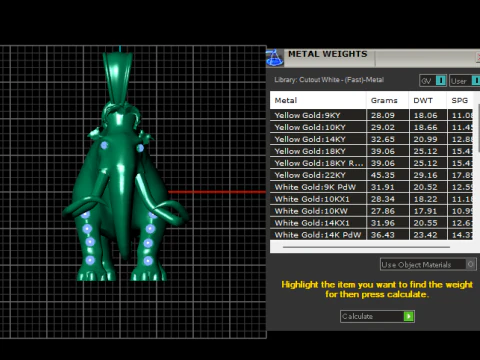Click the 27.86 grams cell
Image resolution: width=480 pixels, height=360 pixels.
387,211
